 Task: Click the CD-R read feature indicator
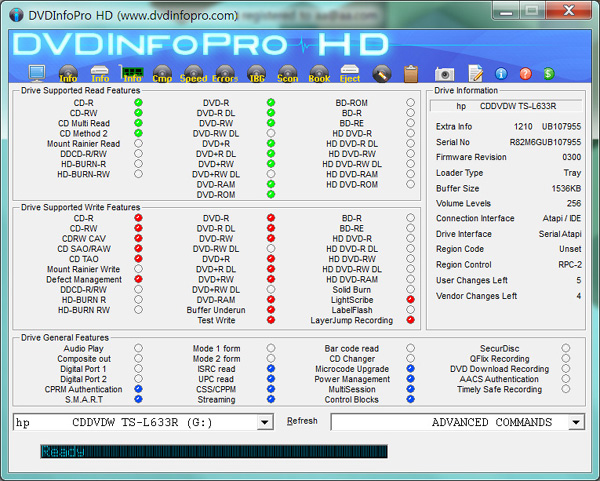(x=139, y=103)
